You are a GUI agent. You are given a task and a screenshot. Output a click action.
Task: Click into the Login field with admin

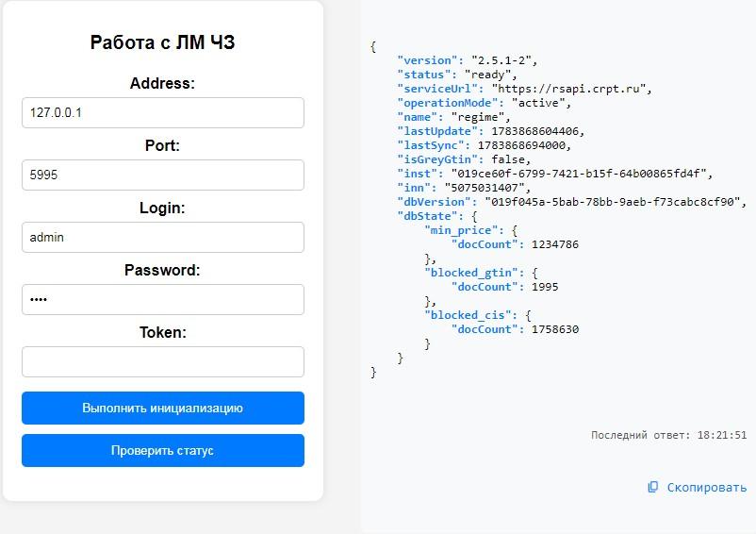tap(163, 238)
